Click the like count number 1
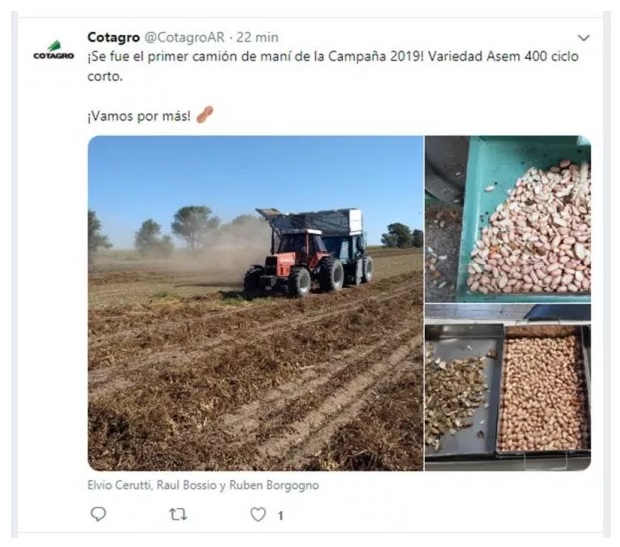The height and width of the screenshot is (547, 620). point(280,516)
